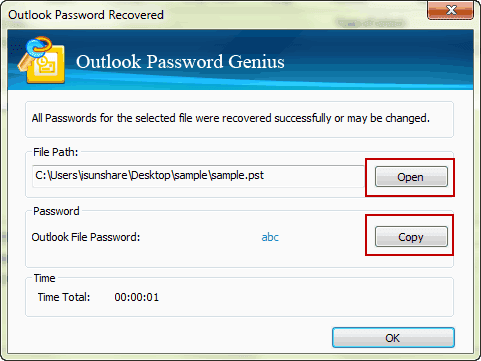Click the passwords recovered successfully message
Image resolution: width=481 pixels, height=361 pixels.
click(x=231, y=118)
